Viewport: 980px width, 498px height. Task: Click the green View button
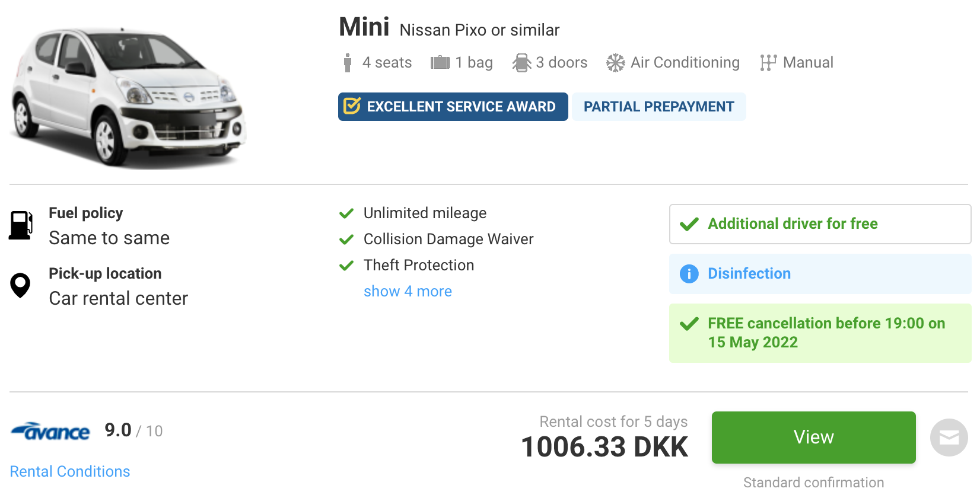pos(814,438)
